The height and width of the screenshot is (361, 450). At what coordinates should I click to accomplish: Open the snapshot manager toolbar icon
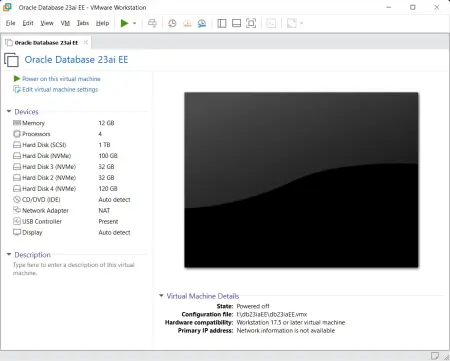coord(202,23)
